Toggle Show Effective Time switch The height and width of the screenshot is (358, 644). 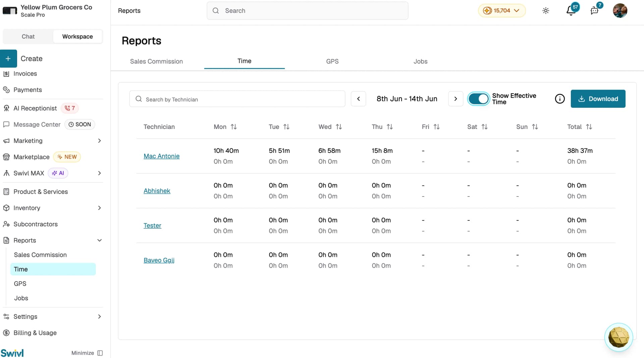[479, 99]
